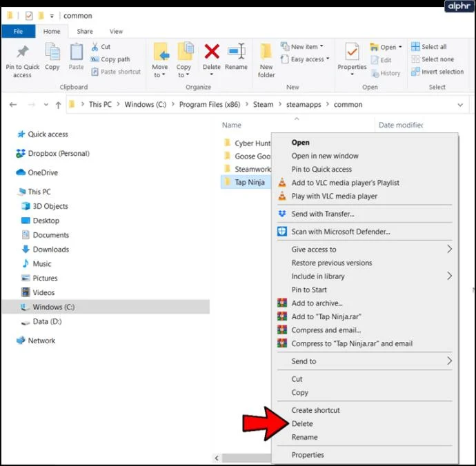Click steamapps in address breadcrumb
476x466 pixels.
pos(304,105)
